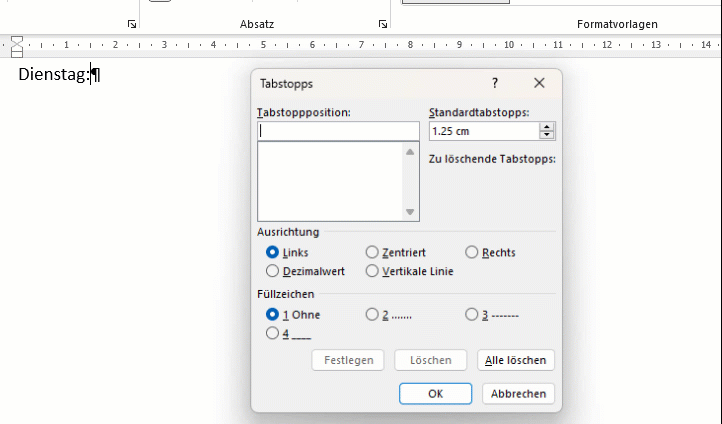Screen dimensions: 722x424
Task: Choose Vertikale Linie alignment
Action: [x=372, y=271]
